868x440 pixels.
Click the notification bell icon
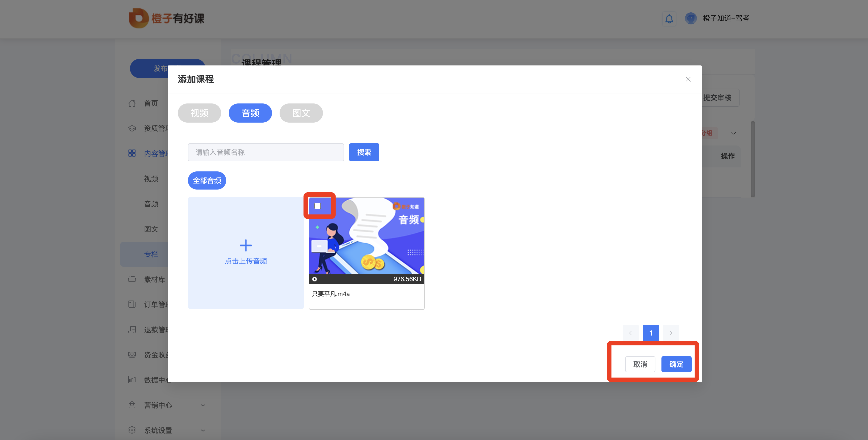click(x=669, y=19)
